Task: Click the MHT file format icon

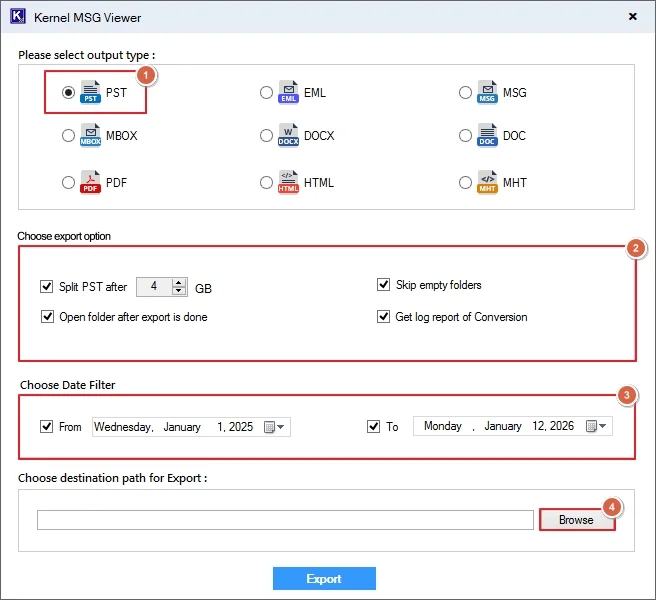Action: point(487,182)
